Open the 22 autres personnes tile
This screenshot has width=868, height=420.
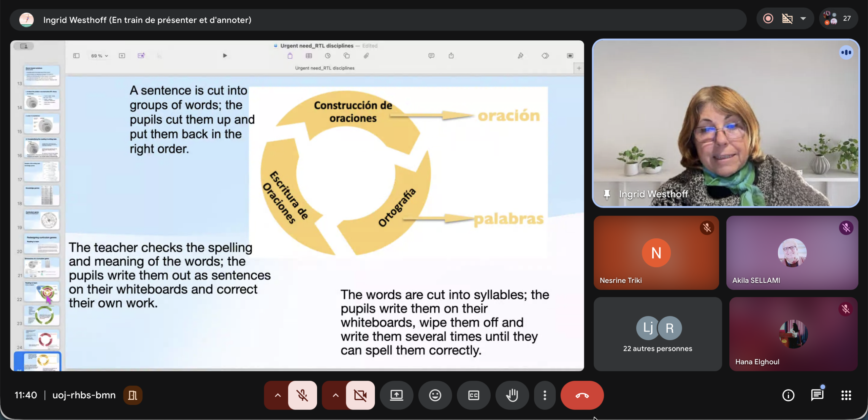(x=657, y=334)
